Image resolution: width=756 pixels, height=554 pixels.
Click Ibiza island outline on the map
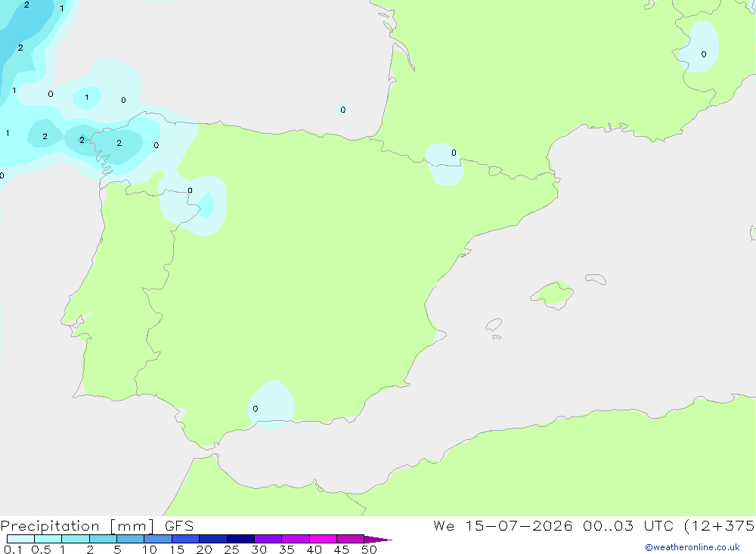[x=494, y=324]
